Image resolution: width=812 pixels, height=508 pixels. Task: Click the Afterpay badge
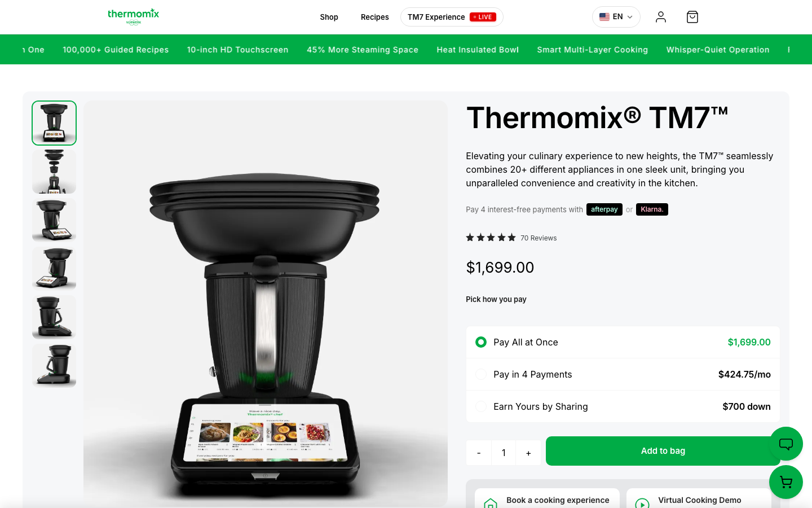604,209
